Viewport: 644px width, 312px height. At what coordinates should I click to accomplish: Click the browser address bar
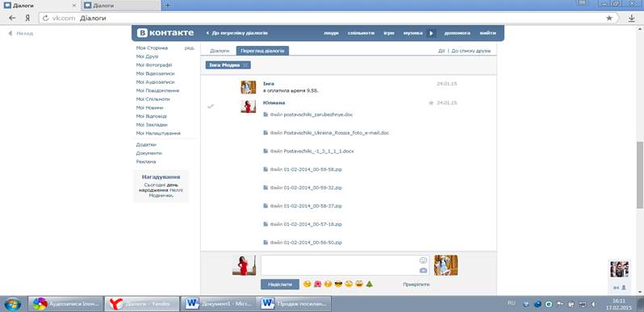(x=328, y=18)
